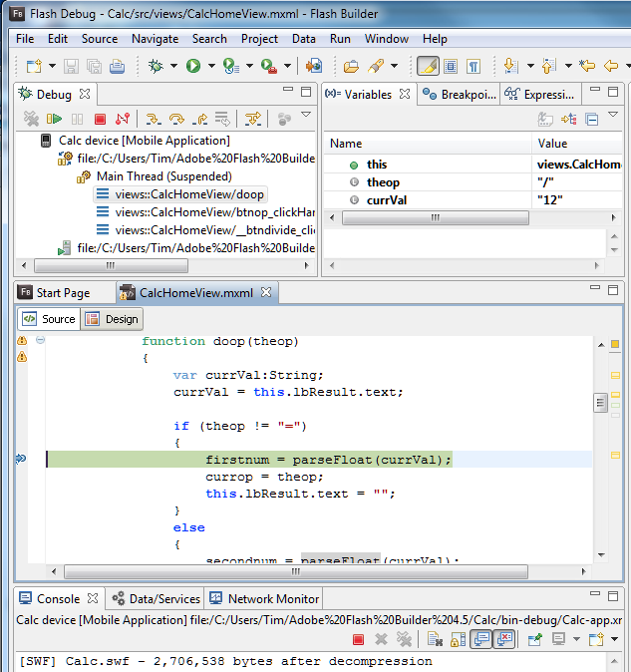This screenshot has height=672, width=631.
Task: Switch to the Network Monitor tab
Action: (x=264, y=598)
